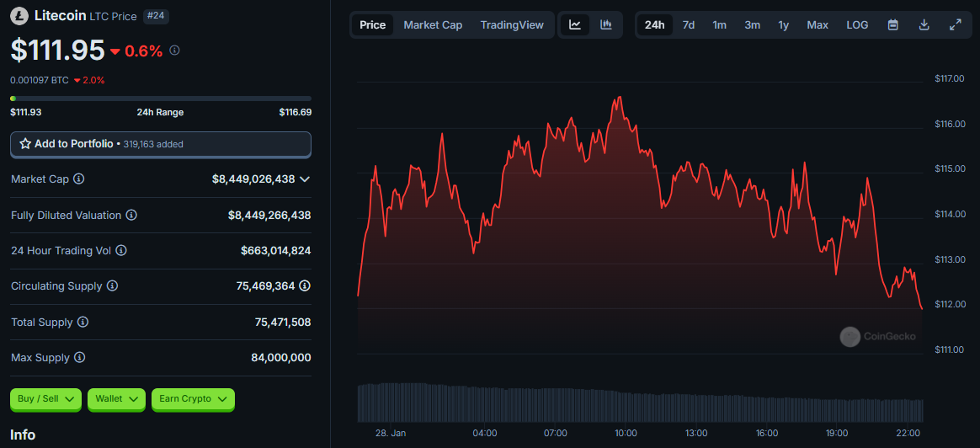The width and height of the screenshot is (980, 448).
Task: Select the TradingView tab
Action: tap(512, 25)
